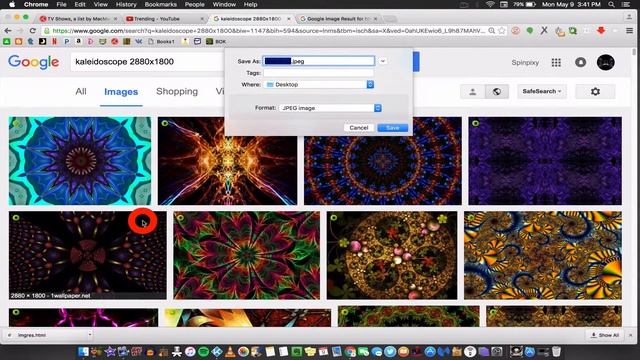Open the imgres.html download item menu arrow
This screenshot has height=360, width=640.
click(90, 335)
